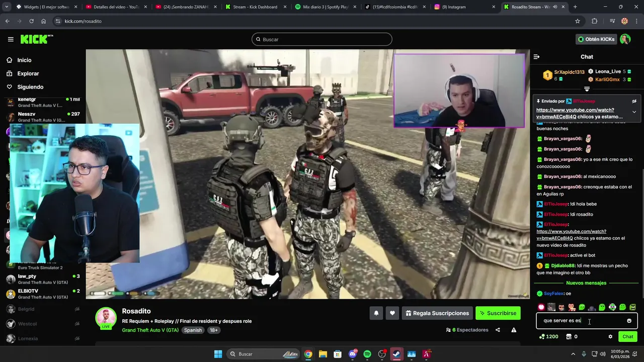Open the pinned YouTube link
The height and width of the screenshot is (362, 644).
tap(575, 113)
